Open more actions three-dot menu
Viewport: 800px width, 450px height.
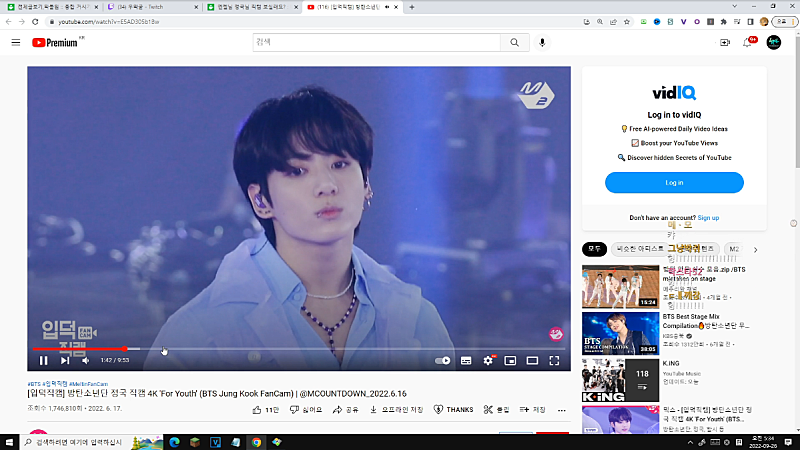click(x=561, y=410)
